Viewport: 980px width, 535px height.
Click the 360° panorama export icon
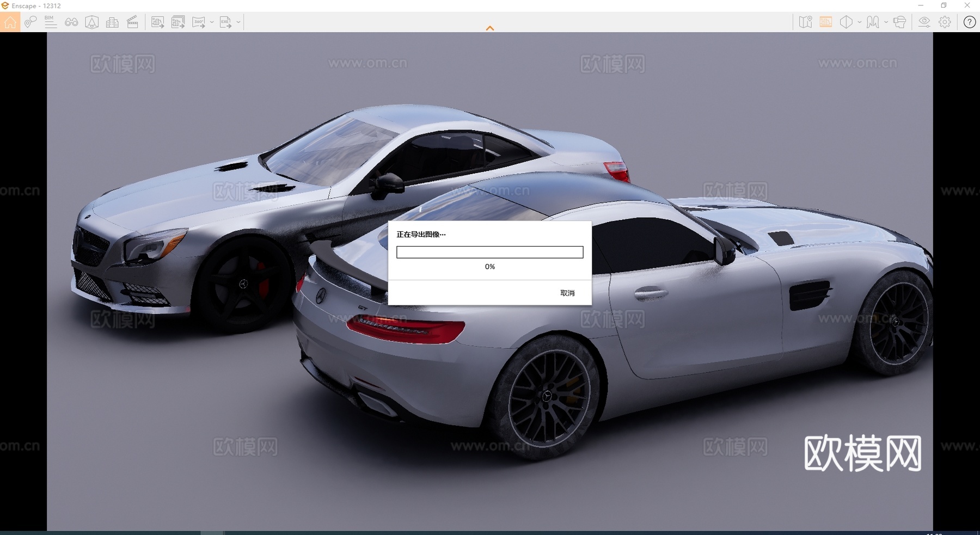pyautogui.click(x=199, y=22)
